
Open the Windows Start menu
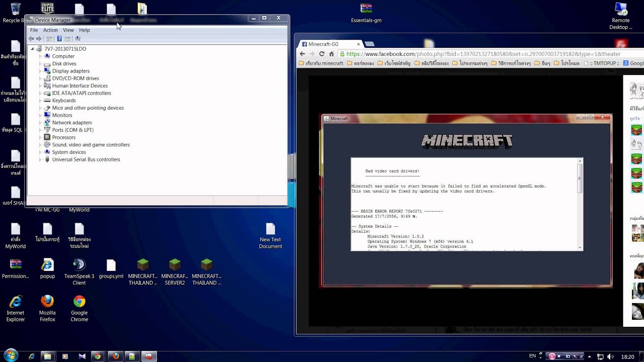(x=11, y=355)
